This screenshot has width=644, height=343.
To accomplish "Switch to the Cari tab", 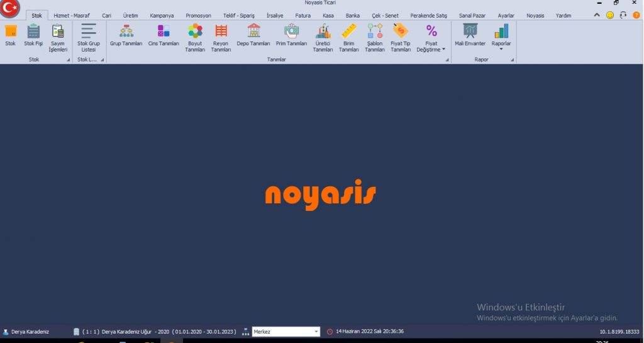I will 107,16.
